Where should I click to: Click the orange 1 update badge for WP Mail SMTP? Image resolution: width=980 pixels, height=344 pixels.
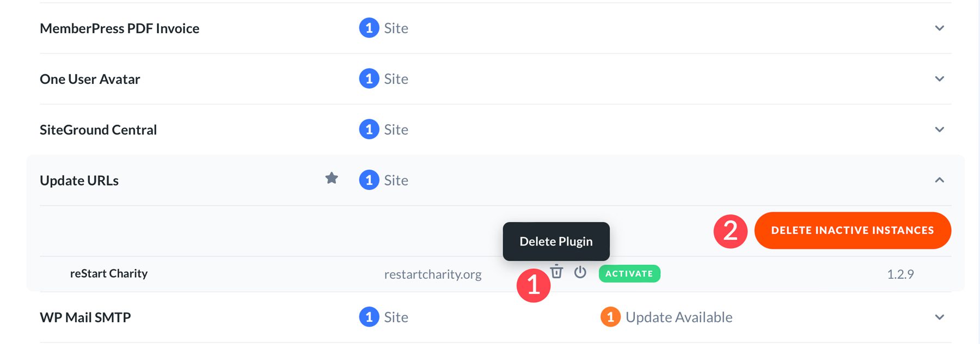[610, 317]
